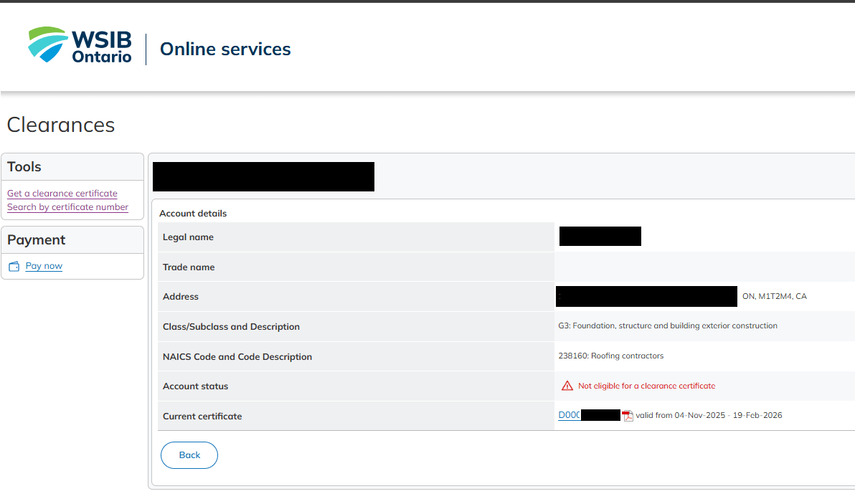Click valid from 04-Nov-2025 - 19-Feb-2026 text

709,415
